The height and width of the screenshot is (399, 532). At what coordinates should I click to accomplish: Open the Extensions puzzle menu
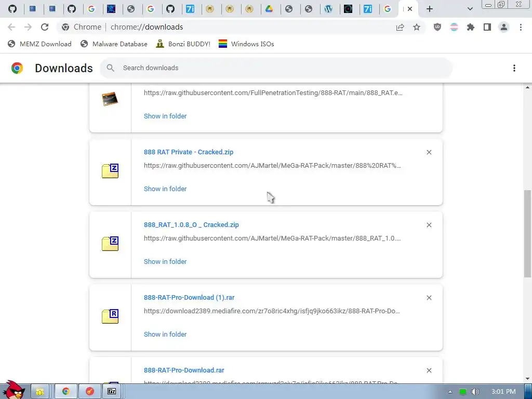[471, 27]
